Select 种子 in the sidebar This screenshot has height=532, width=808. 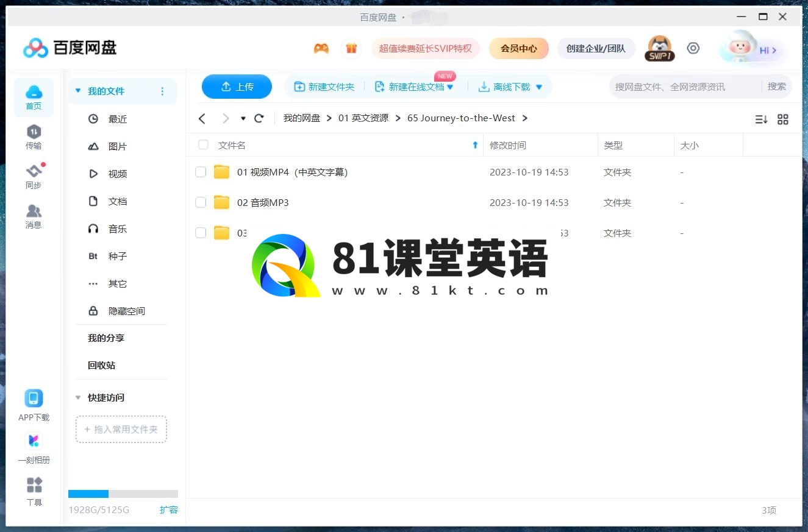tap(118, 256)
